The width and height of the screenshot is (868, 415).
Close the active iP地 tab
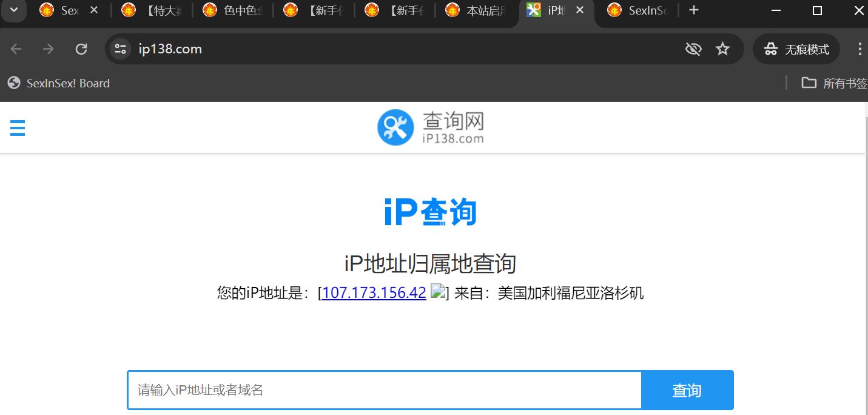click(x=580, y=10)
